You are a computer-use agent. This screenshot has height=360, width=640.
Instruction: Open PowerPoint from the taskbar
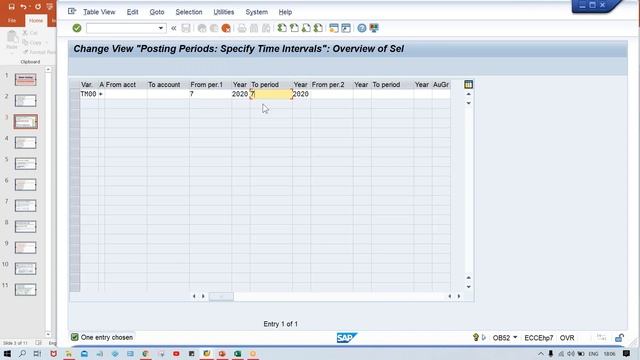(x=222, y=353)
